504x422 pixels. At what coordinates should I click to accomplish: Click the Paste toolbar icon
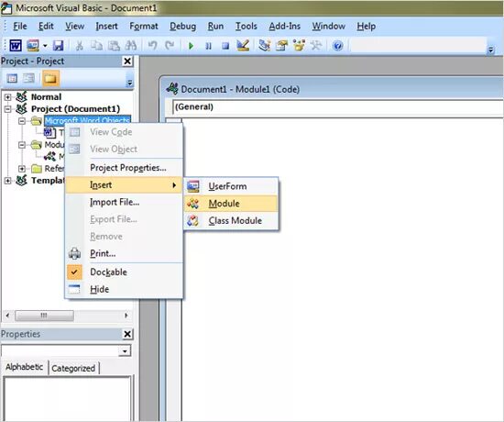tap(114, 46)
